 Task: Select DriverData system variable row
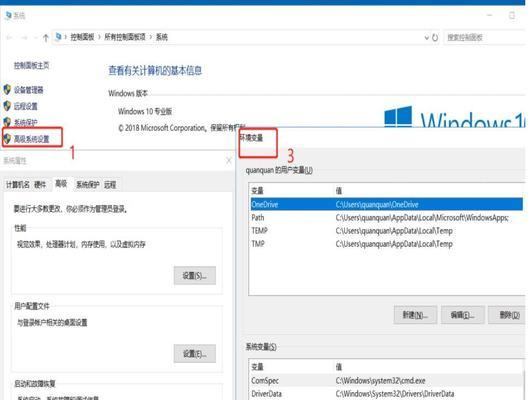coord(387,394)
